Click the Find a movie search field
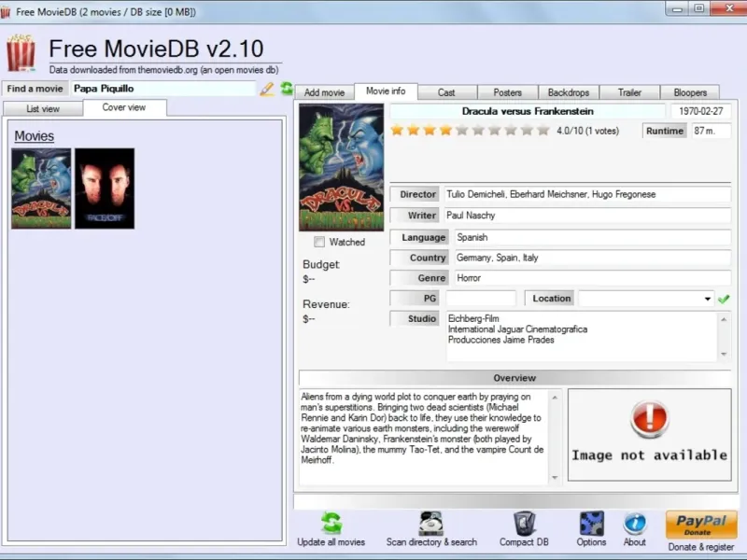747x560 pixels. pos(163,89)
